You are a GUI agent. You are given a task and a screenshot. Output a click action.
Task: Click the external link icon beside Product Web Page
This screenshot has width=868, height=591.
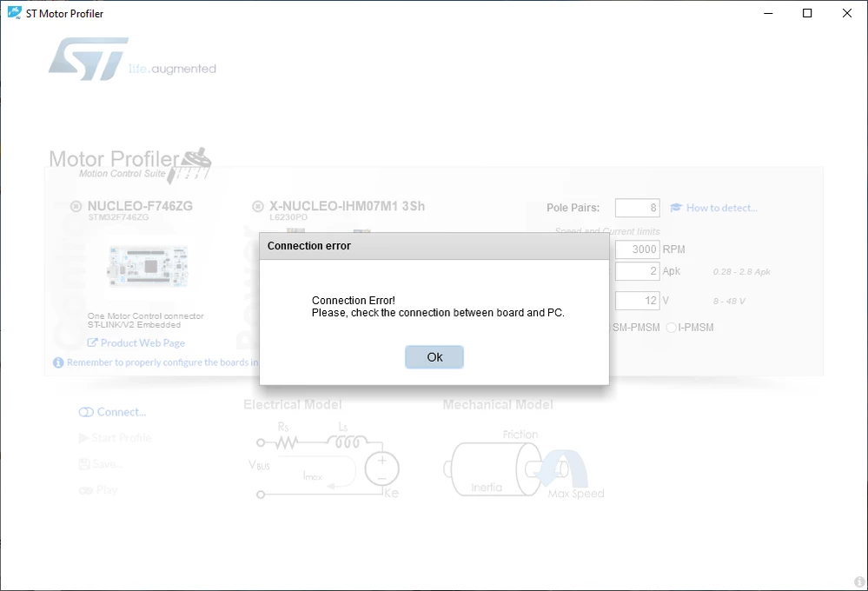pos(92,342)
